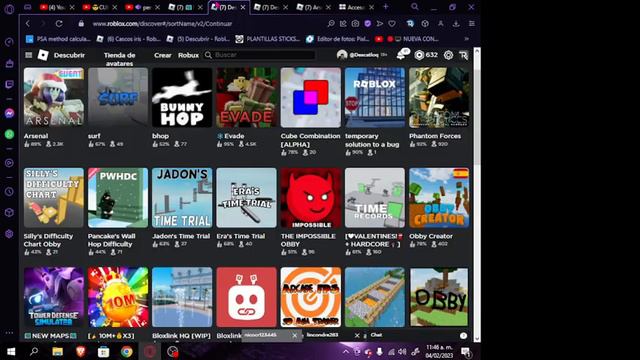Show hidden system tray icons
Image resolution: width=640 pixels, height=360 pixels.
345,351
